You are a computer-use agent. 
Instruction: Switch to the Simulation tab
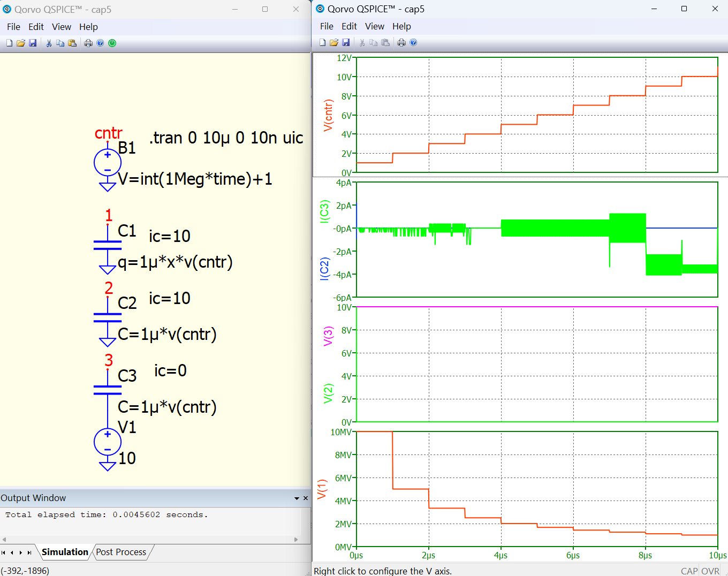tap(65, 552)
